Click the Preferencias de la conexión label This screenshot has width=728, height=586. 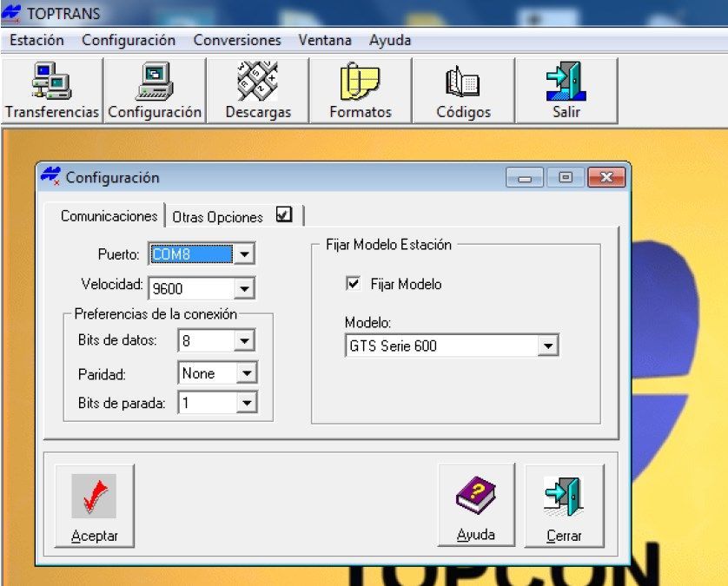[156, 314]
